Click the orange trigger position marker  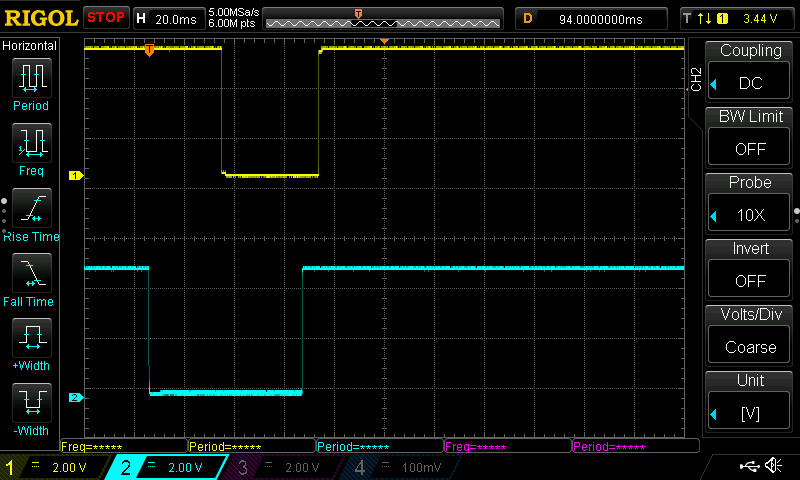[x=149, y=50]
